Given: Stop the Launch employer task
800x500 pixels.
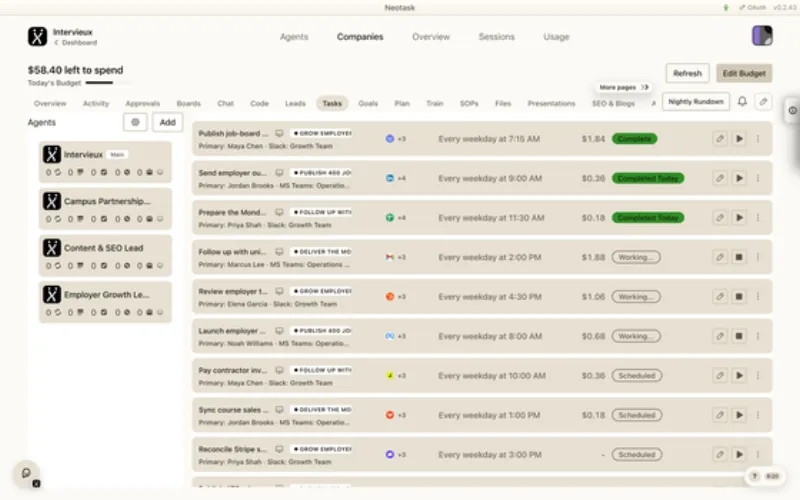Looking at the screenshot, I should tap(739, 336).
